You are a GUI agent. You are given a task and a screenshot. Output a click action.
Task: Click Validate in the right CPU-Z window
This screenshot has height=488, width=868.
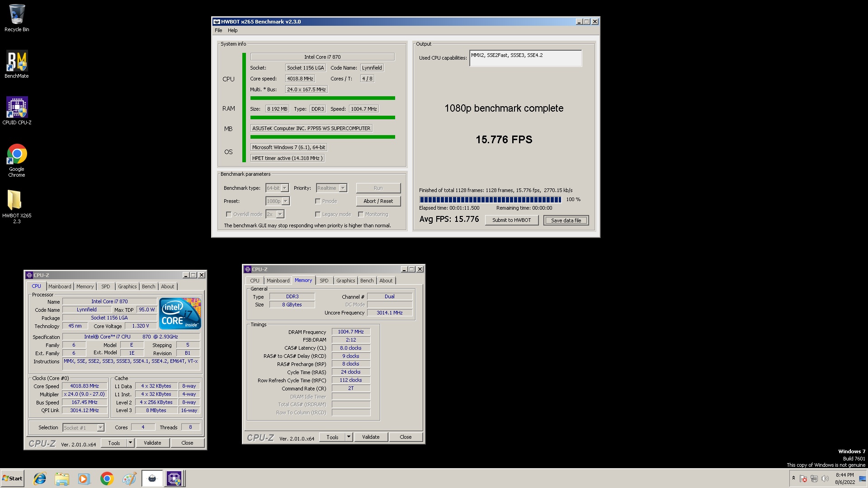371,437
